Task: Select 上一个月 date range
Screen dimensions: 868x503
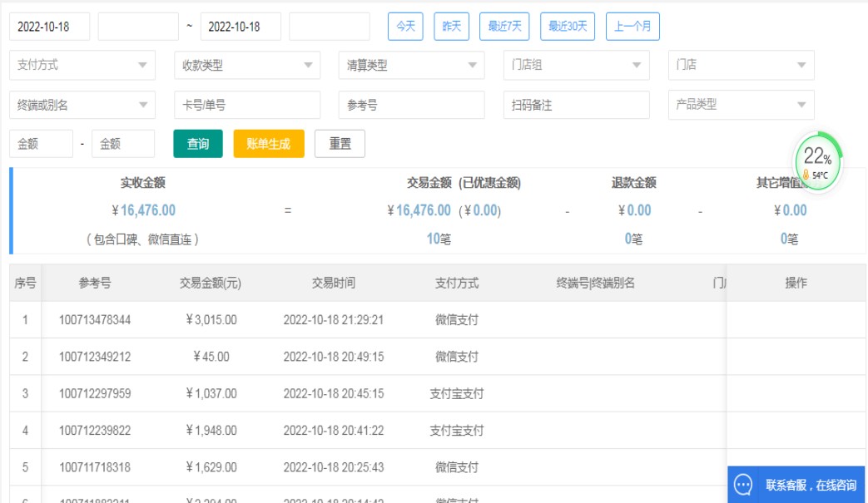Action: [632, 27]
